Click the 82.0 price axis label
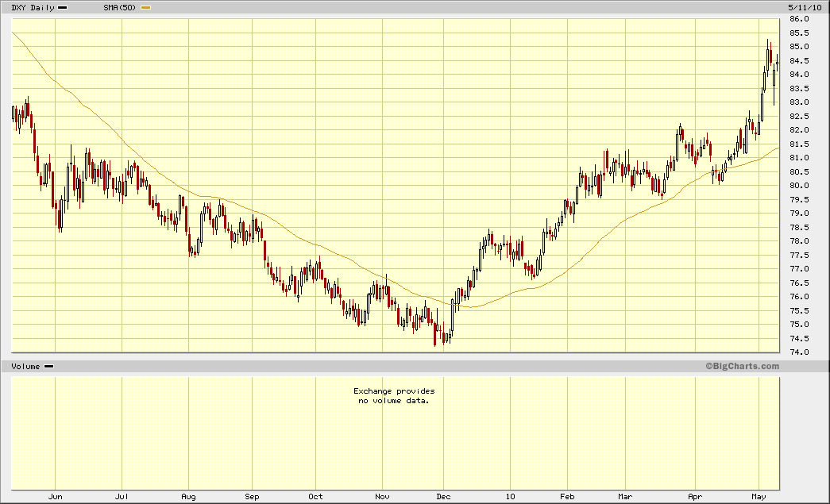The height and width of the screenshot is (504, 830). point(799,130)
